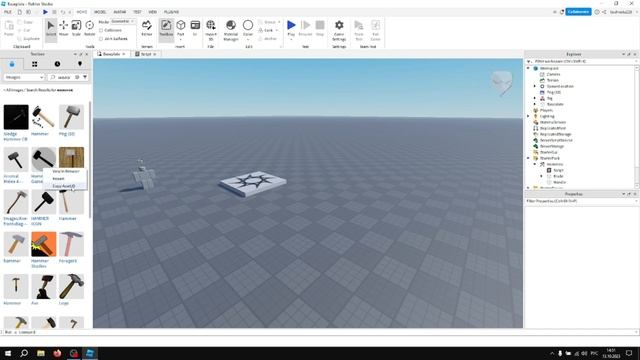The width and height of the screenshot is (640, 360).
Task: Start the game with the Play button
Action: [291, 28]
